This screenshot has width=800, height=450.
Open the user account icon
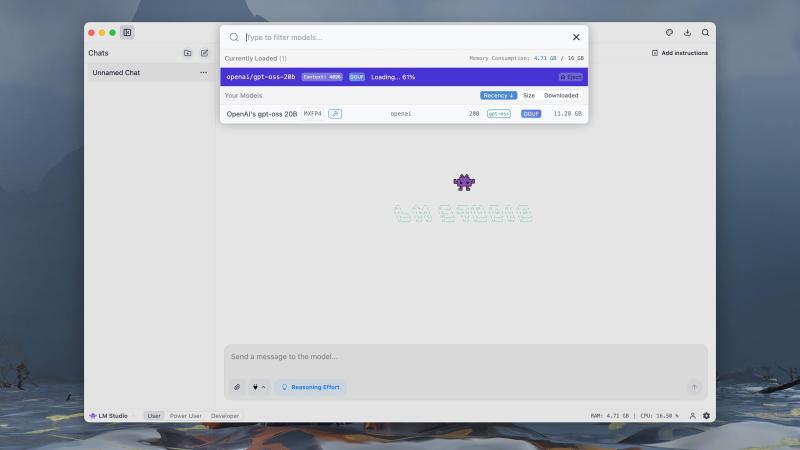pyautogui.click(x=692, y=416)
